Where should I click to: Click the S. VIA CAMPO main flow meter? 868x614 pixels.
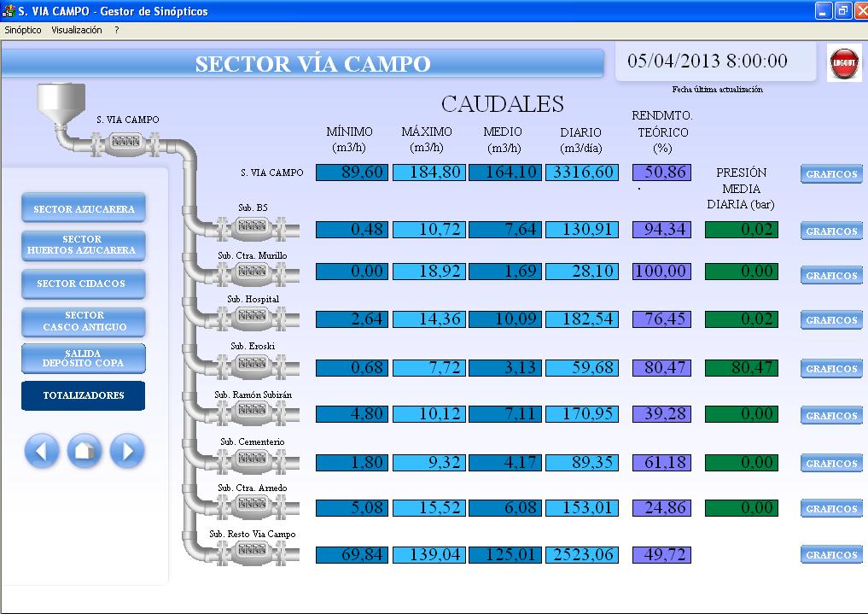coord(126,141)
